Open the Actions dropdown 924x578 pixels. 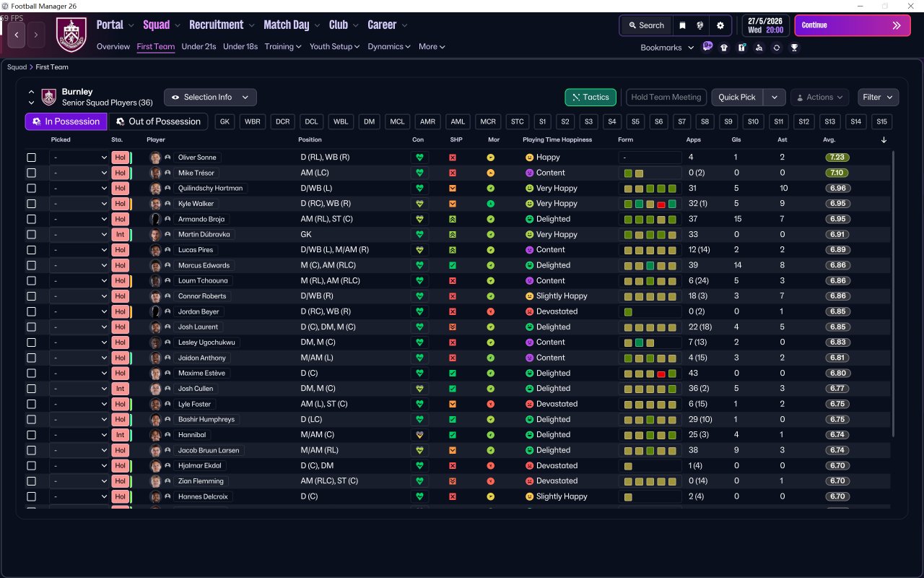pyautogui.click(x=820, y=98)
